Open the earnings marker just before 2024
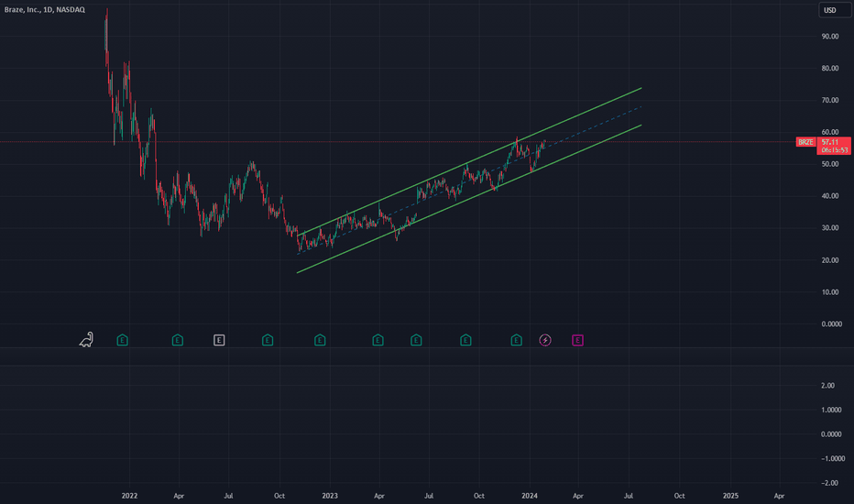 pyautogui.click(x=516, y=340)
